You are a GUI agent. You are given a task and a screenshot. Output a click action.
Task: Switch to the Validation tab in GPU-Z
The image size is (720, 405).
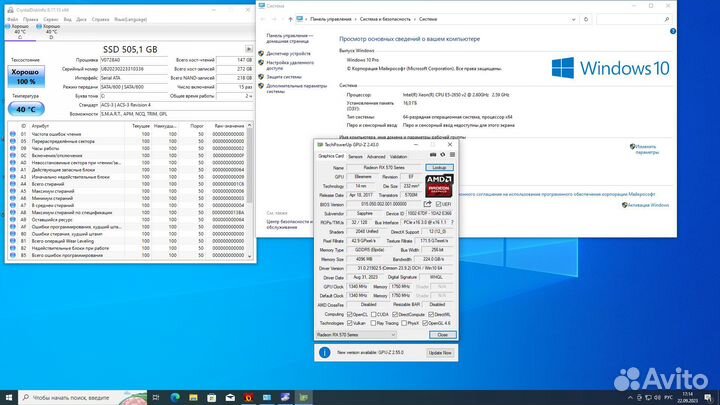pyautogui.click(x=398, y=157)
